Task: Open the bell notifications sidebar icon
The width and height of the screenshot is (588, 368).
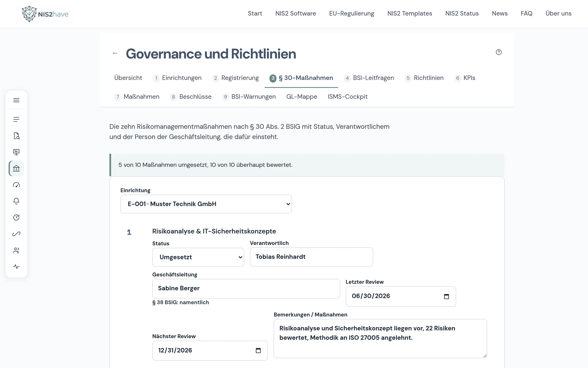Action: [x=16, y=201]
